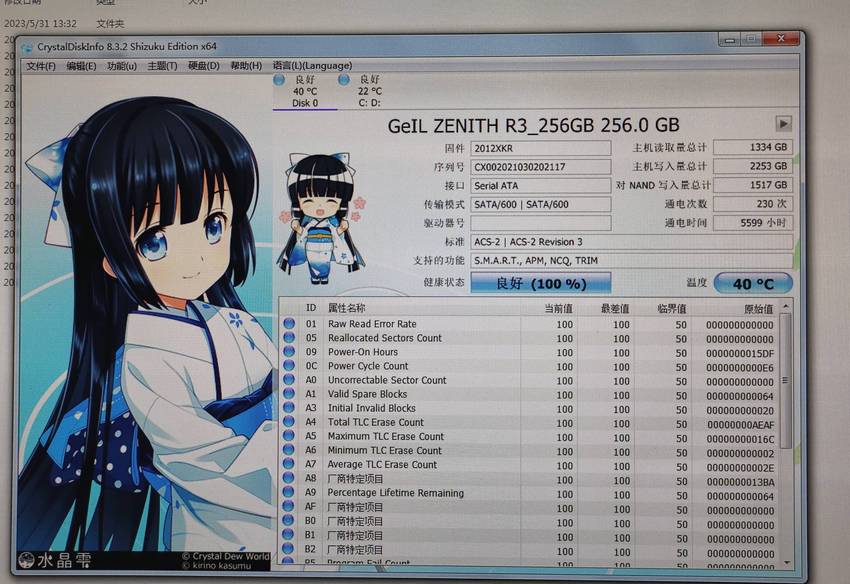Click the SATA/600 | SATA/600 transfer mode field
Viewport: 850px width, 584px height.
pyautogui.click(x=540, y=204)
